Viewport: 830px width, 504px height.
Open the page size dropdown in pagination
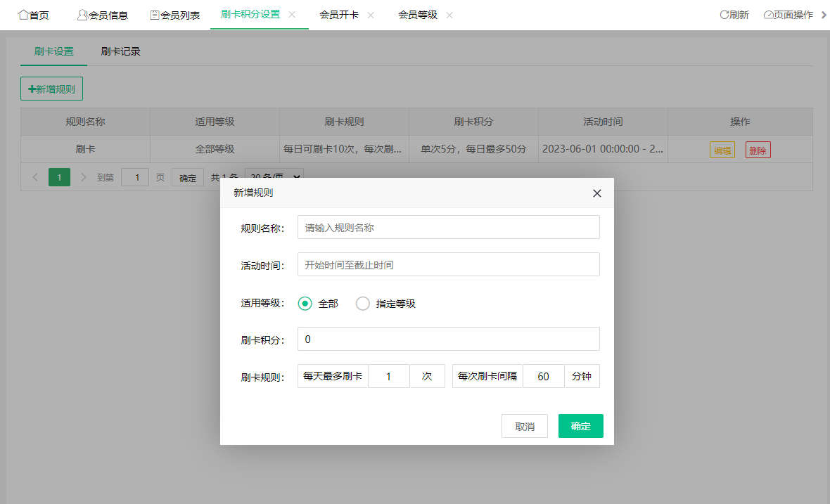tap(274, 177)
